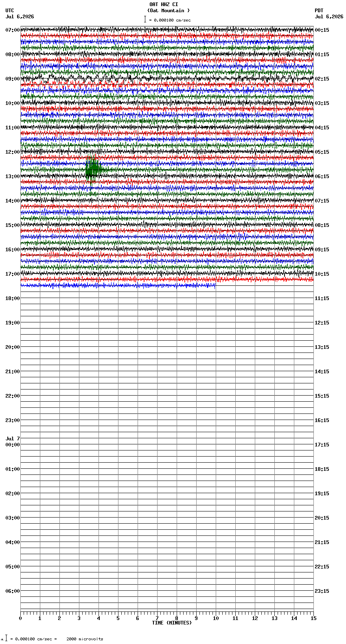Click the '17:00' UTC time label

pos(13,274)
